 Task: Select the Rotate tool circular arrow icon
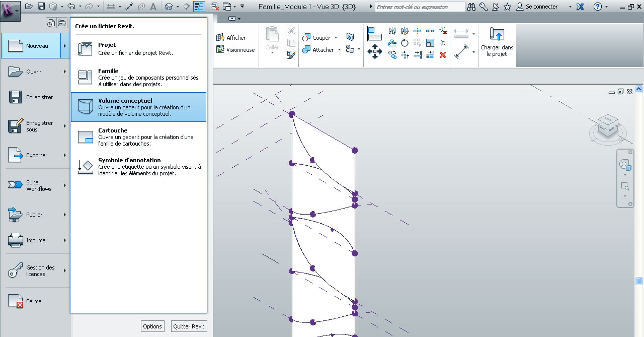(405, 43)
